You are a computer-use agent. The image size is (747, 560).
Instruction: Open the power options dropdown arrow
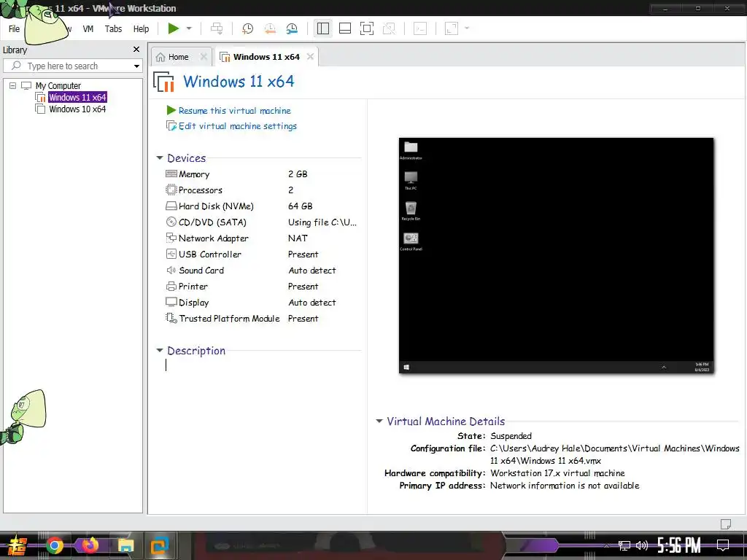tap(189, 28)
